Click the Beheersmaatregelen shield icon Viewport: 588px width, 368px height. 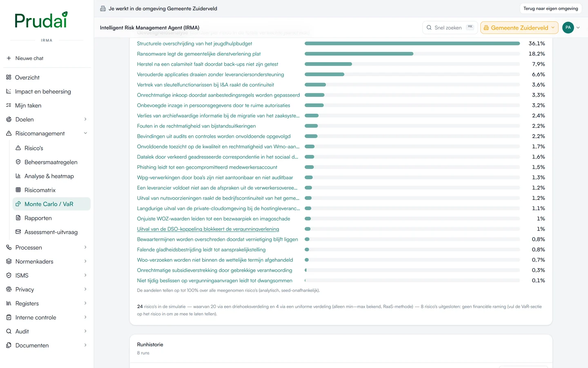click(18, 162)
